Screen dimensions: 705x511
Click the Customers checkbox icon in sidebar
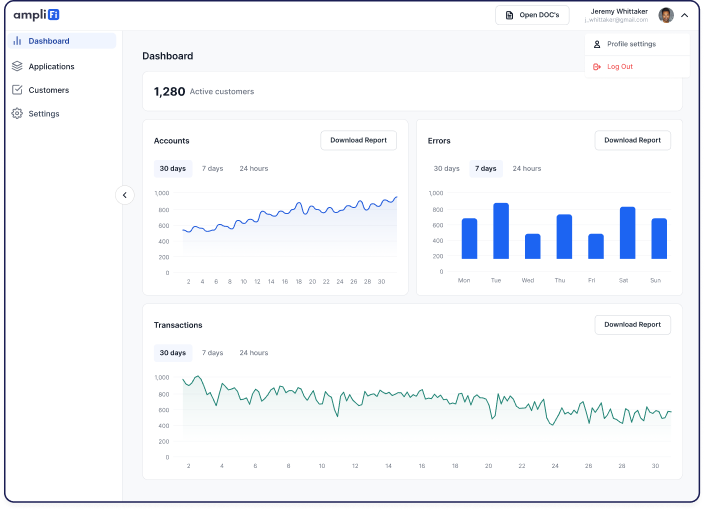point(18,90)
